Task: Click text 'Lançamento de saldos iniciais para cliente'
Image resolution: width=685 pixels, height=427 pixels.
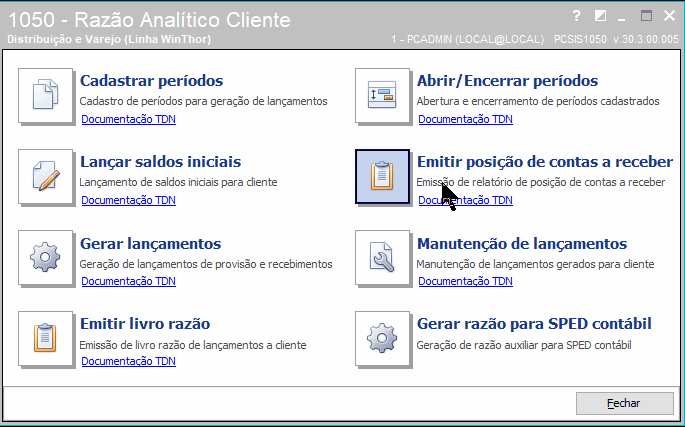Action: click(178, 182)
